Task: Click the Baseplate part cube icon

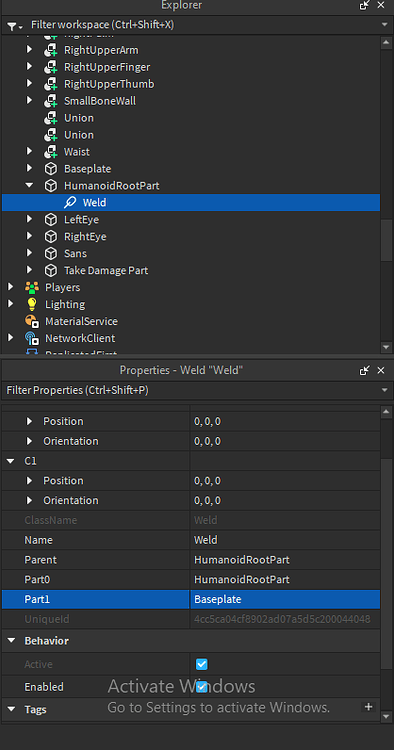Action: 51,169
